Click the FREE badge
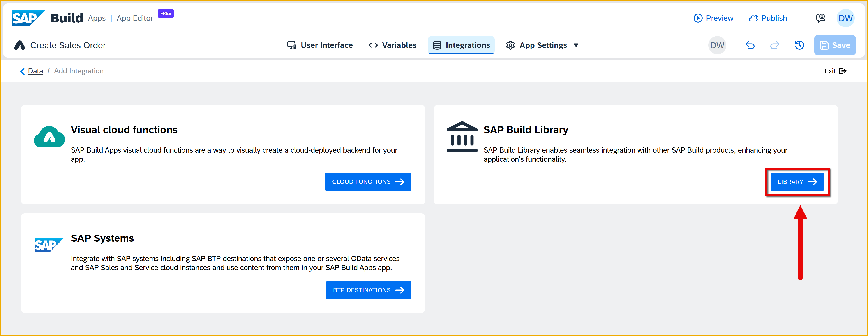Image resolution: width=868 pixels, height=336 pixels. point(165,14)
